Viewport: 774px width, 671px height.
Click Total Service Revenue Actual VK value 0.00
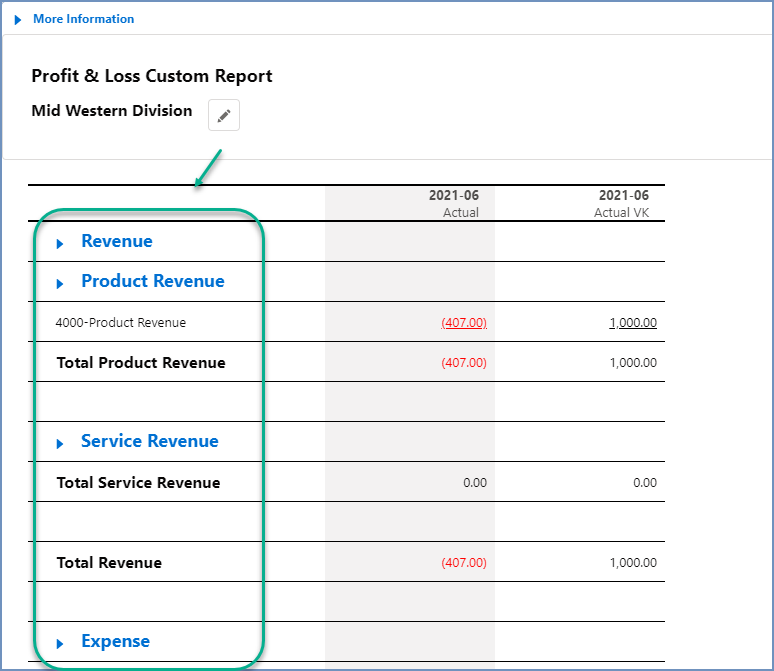pyautogui.click(x=645, y=482)
